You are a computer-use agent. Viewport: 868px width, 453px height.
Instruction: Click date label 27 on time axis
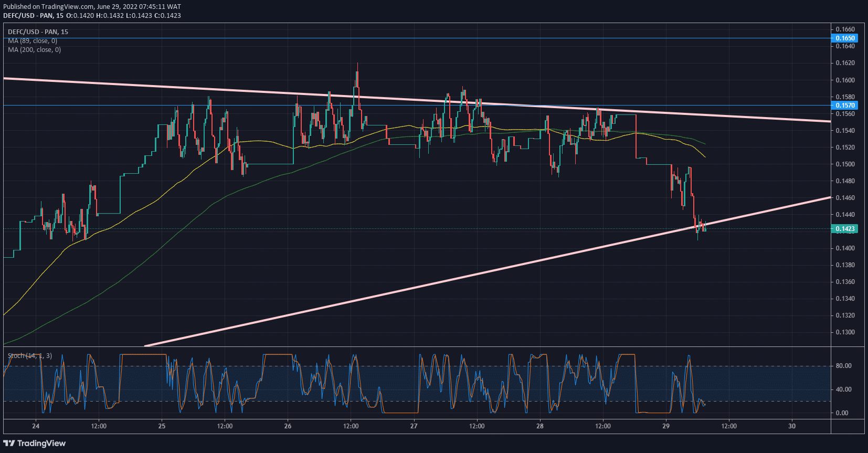tap(414, 426)
